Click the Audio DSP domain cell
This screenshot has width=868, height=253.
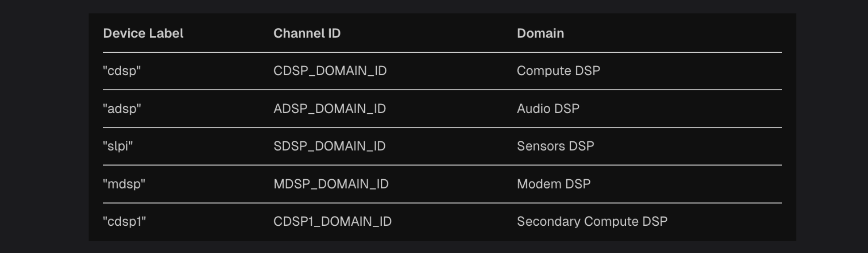point(548,109)
